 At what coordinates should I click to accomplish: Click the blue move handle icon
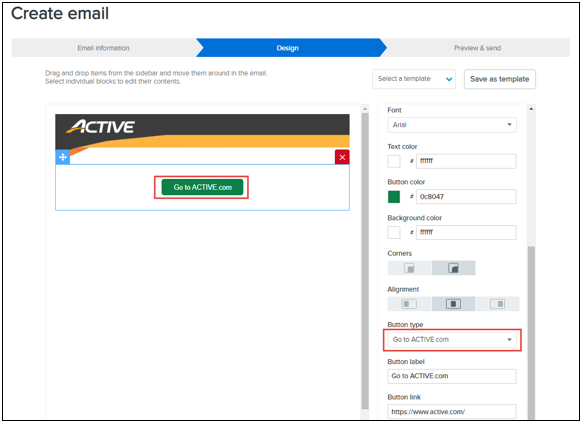pos(63,157)
